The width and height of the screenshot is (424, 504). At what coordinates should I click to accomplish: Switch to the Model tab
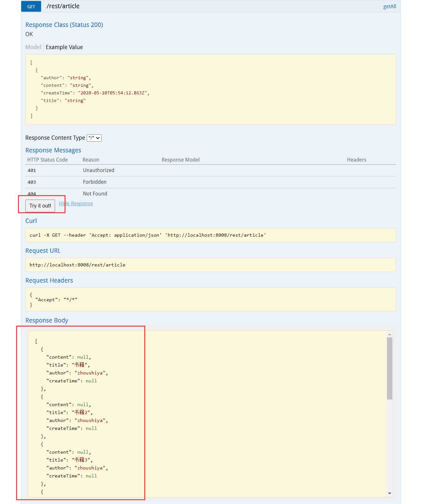click(33, 47)
